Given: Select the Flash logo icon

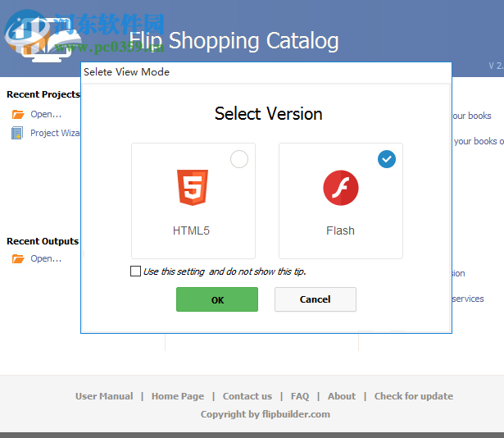Looking at the screenshot, I should [x=341, y=188].
